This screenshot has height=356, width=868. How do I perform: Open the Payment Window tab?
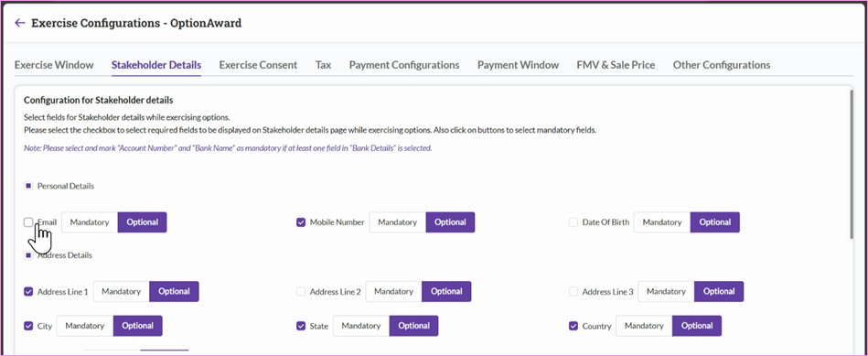pyautogui.click(x=518, y=65)
